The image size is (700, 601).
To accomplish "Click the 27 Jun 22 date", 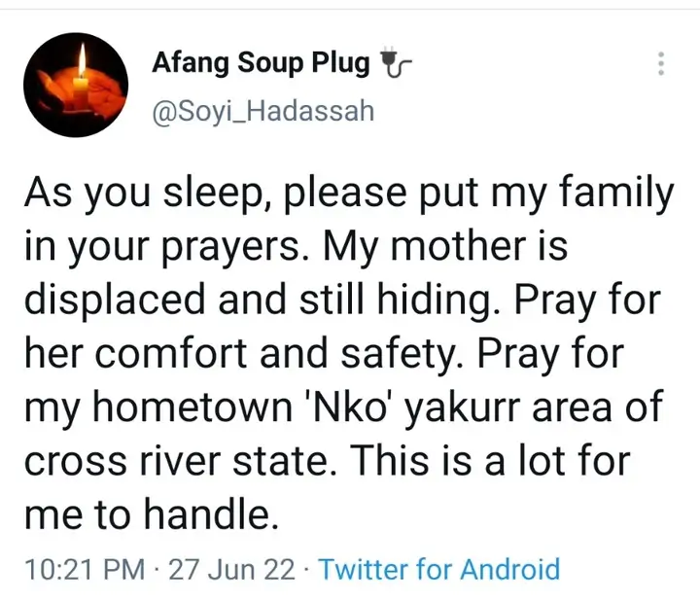I will tap(232, 569).
